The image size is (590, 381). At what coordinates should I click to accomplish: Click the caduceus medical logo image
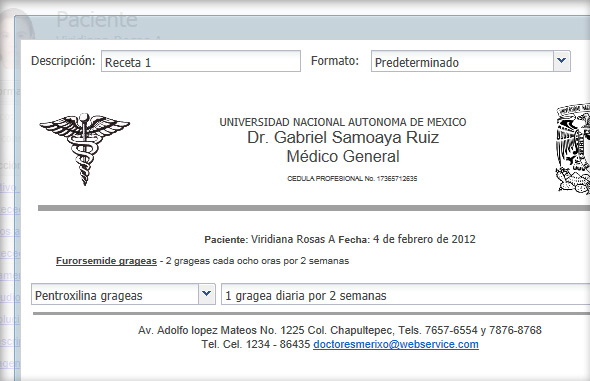pos(85,149)
